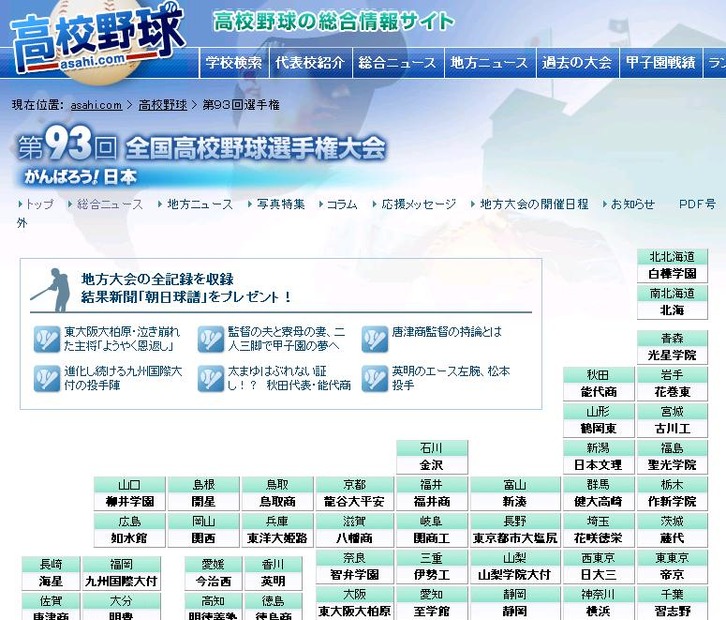Image resolution: width=726 pixels, height=620 pixels.
Task: Follow the asahi.com breadcrumb link
Action: 96,105
